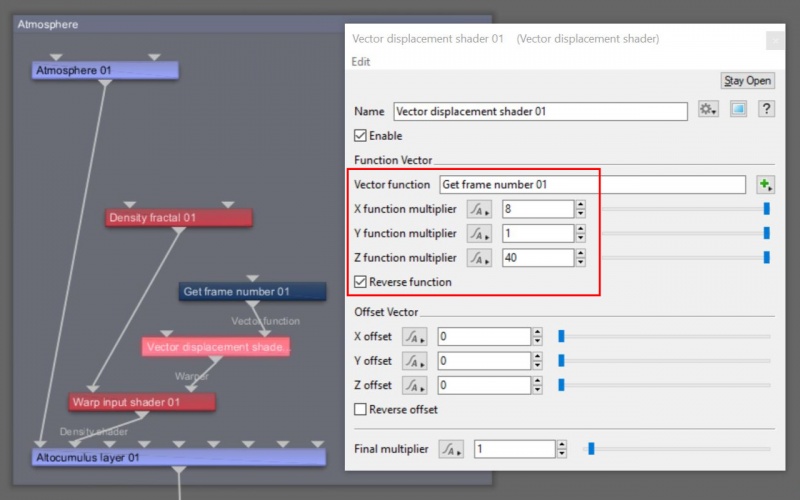The width and height of the screenshot is (800, 500).
Task: Open the preview window icon beside Name
Action: click(x=738, y=109)
